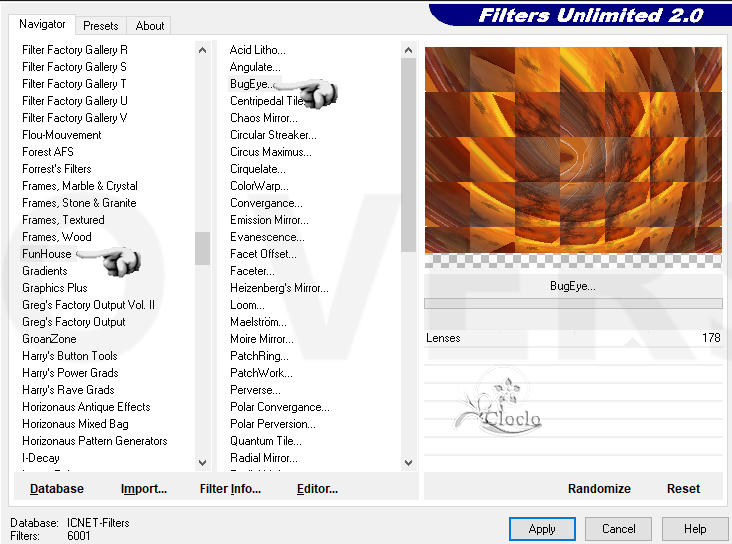Choose Cirquelate... filter
Viewport: 732px width, 544px height.
click(x=258, y=169)
